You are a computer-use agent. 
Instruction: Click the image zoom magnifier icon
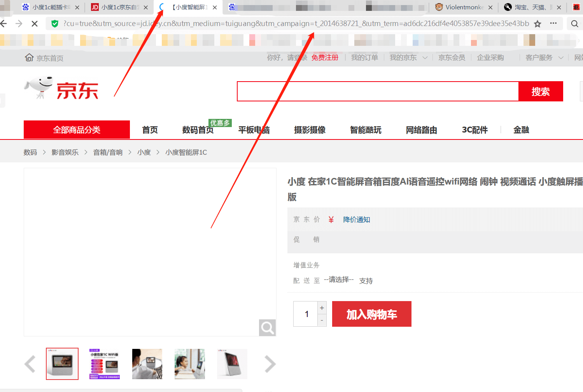tap(267, 328)
